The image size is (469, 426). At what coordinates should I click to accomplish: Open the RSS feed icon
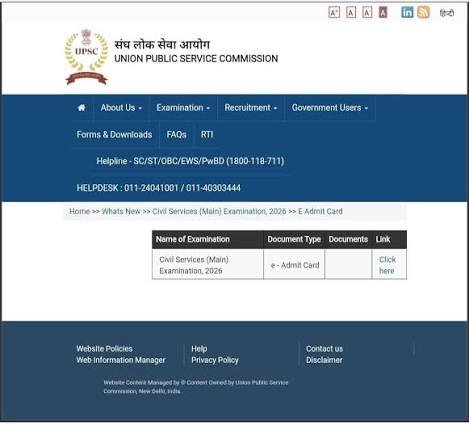(x=423, y=12)
